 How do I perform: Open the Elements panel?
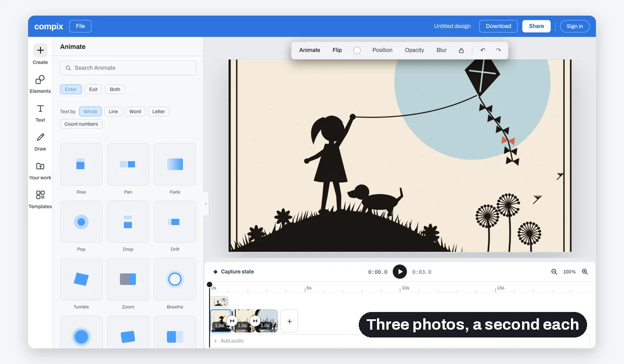[x=40, y=84]
